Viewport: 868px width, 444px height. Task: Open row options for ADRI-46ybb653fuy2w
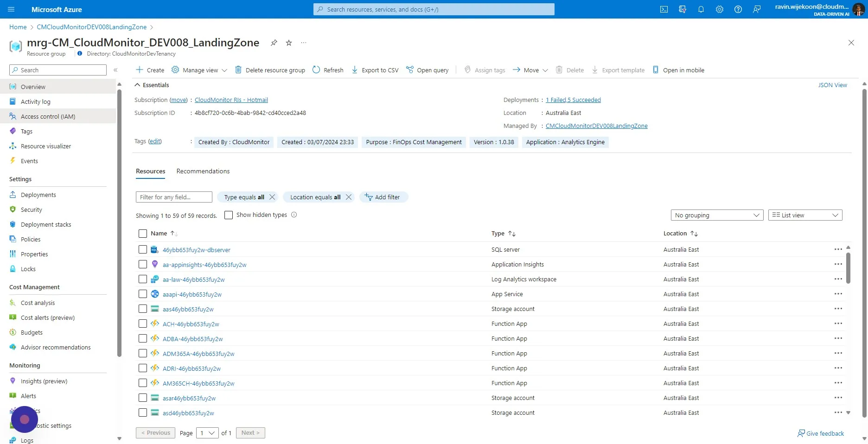[838, 368]
